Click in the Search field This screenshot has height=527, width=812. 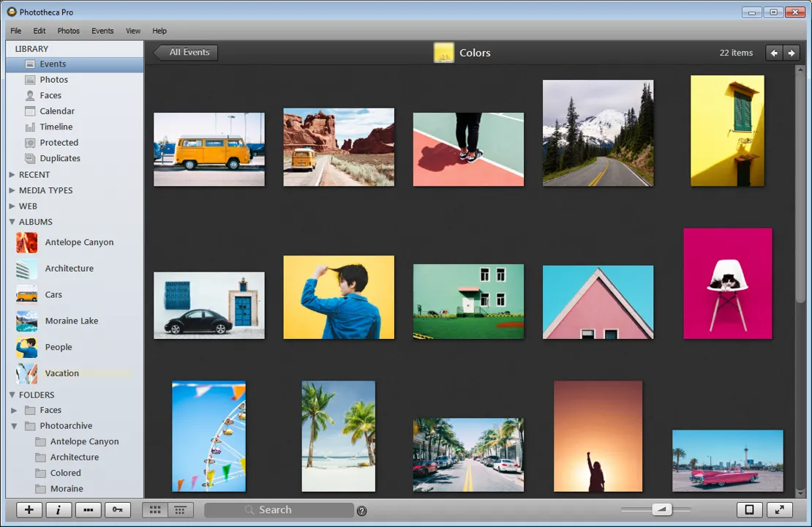coord(279,510)
